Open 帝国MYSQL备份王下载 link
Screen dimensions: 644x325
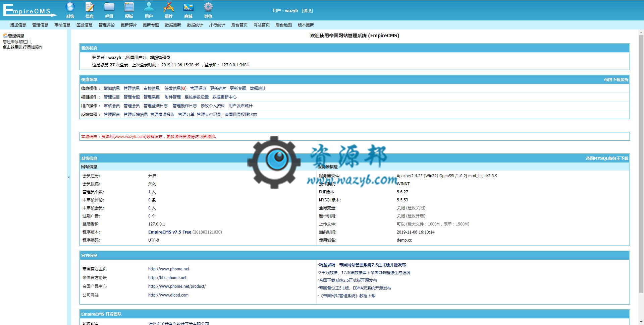tap(607, 158)
